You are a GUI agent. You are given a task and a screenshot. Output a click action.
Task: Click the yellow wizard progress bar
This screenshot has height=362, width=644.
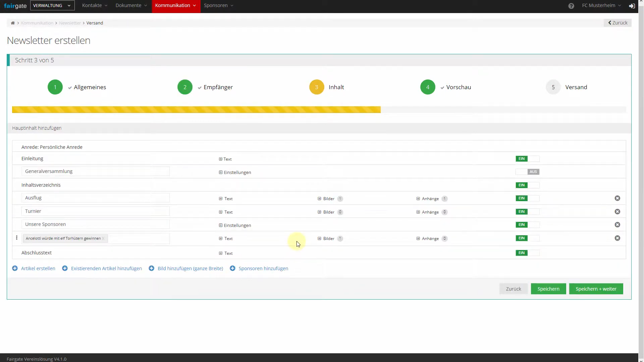point(196,110)
